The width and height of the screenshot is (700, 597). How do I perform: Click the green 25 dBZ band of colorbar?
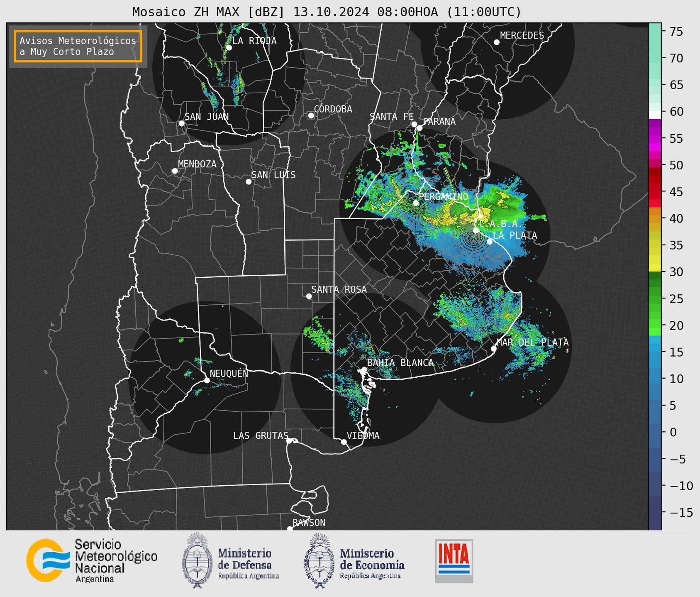tap(655, 299)
